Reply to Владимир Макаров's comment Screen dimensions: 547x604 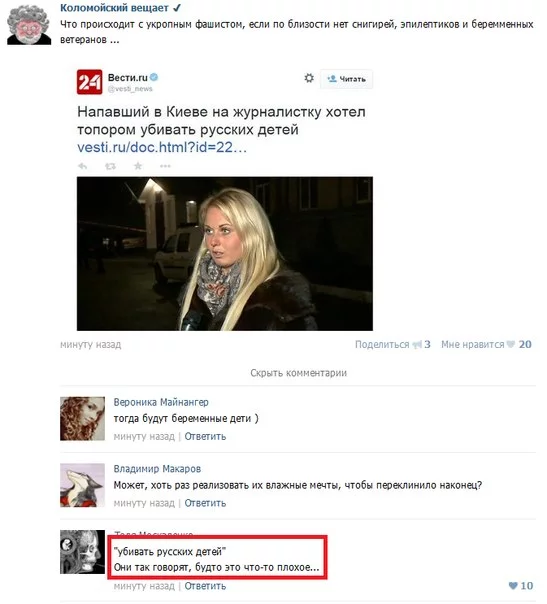[205, 503]
